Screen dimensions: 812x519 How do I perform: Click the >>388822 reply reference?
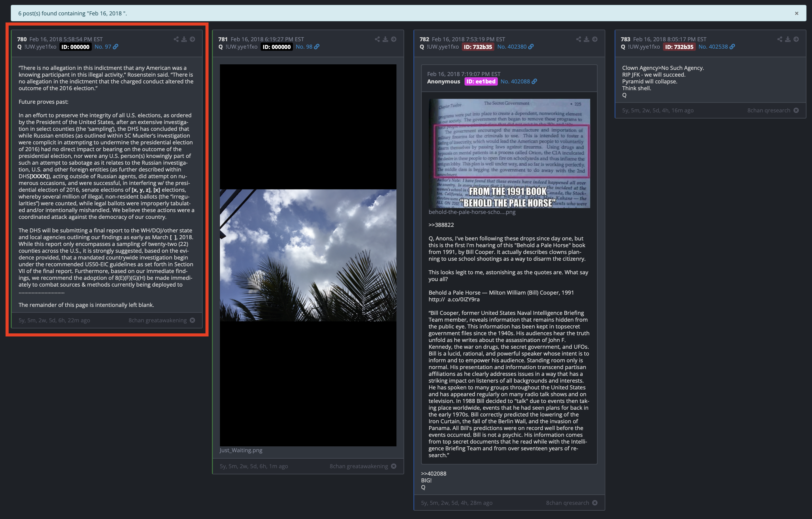441,225
